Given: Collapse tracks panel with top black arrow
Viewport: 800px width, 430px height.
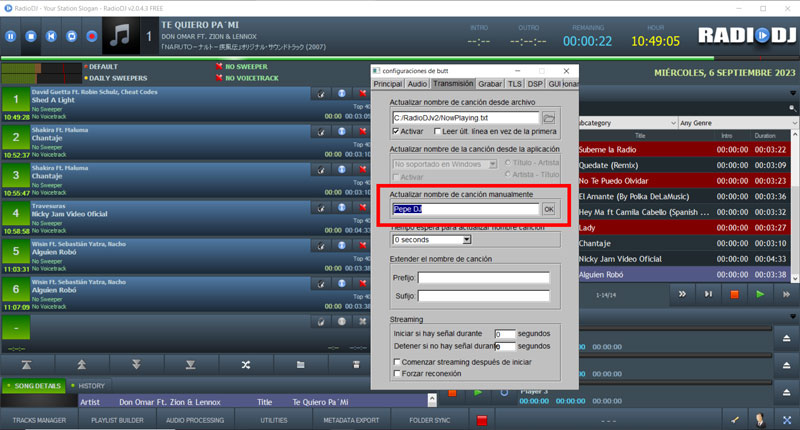Looking at the screenshot, I should coord(793,93).
